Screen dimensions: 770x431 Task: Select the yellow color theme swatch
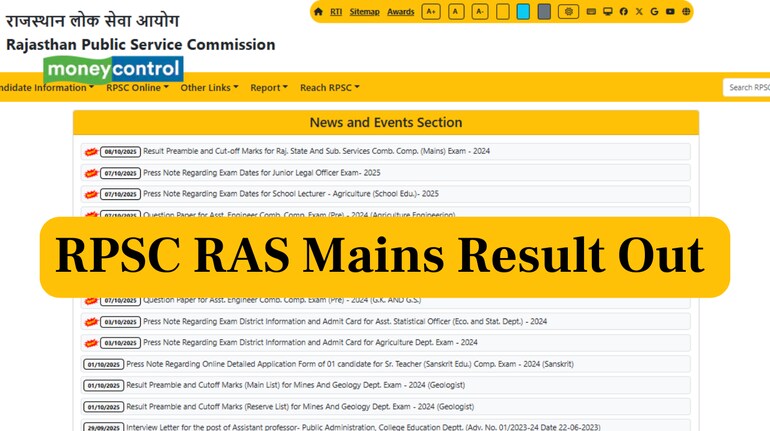click(x=503, y=12)
